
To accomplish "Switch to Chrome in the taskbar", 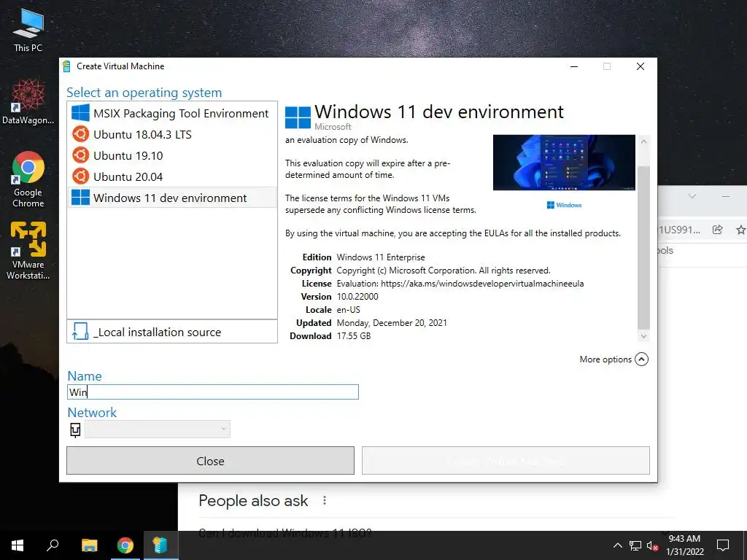I will 125,545.
